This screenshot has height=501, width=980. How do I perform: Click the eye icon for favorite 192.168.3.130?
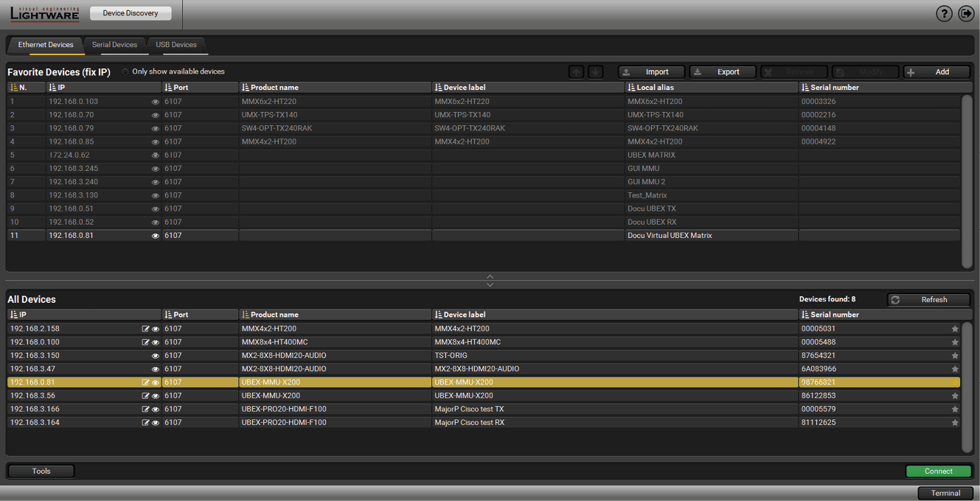(156, 195)
